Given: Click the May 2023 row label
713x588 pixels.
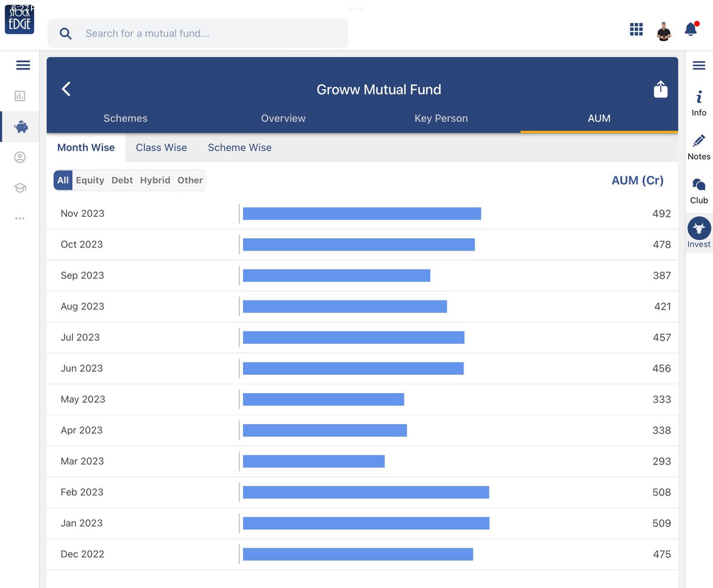Looking at the screenshot, I should tap(83, 399).
